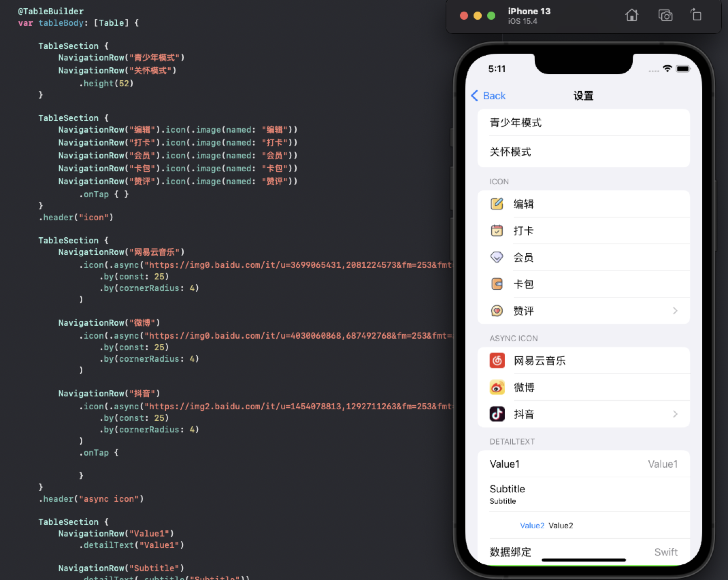This screenshot has height=580, width=728.
Task: Tap the 微博 Weibo icon
Action: (x=497, y=388)
